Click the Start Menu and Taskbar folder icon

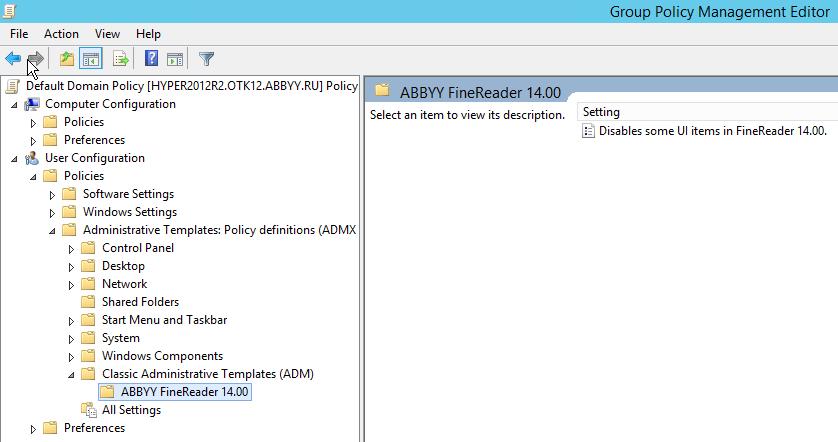[88, 320]
